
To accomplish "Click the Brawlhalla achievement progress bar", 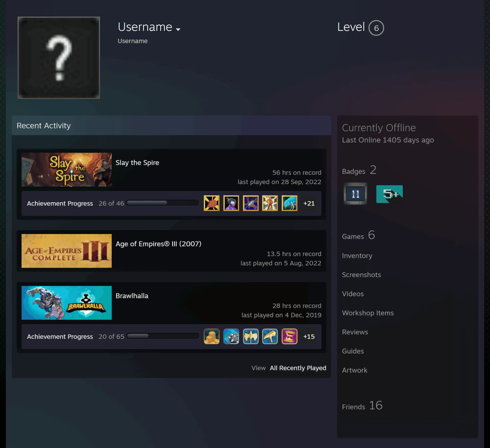I will pos(163,336).
